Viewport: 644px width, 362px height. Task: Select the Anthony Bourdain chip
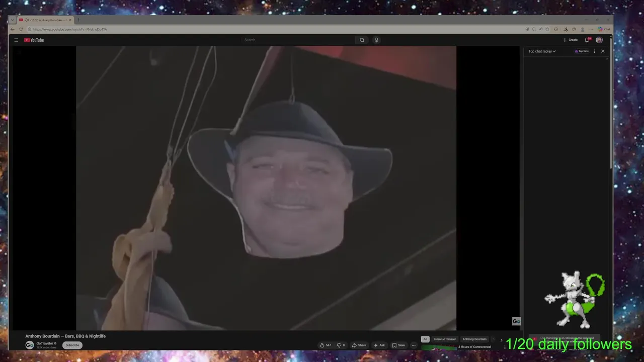pyautogui.click(x=474, y=339)
